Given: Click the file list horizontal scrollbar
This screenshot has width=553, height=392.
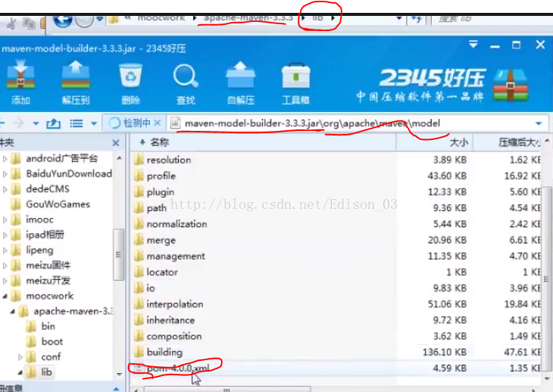Looking at the screenshot, I should click(227, 389).
